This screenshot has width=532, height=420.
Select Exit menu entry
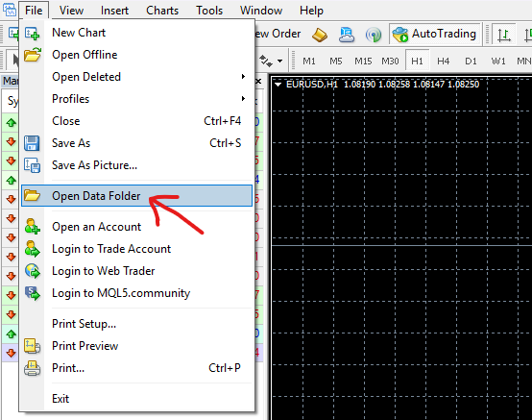(136, 399)
